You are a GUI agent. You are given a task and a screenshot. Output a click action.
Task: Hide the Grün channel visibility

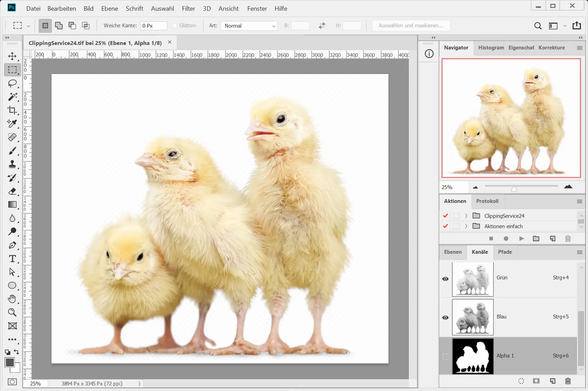[x=445, y=279]
